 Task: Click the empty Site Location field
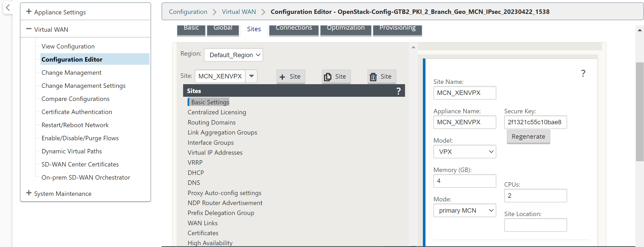click(x=535, y=225)
